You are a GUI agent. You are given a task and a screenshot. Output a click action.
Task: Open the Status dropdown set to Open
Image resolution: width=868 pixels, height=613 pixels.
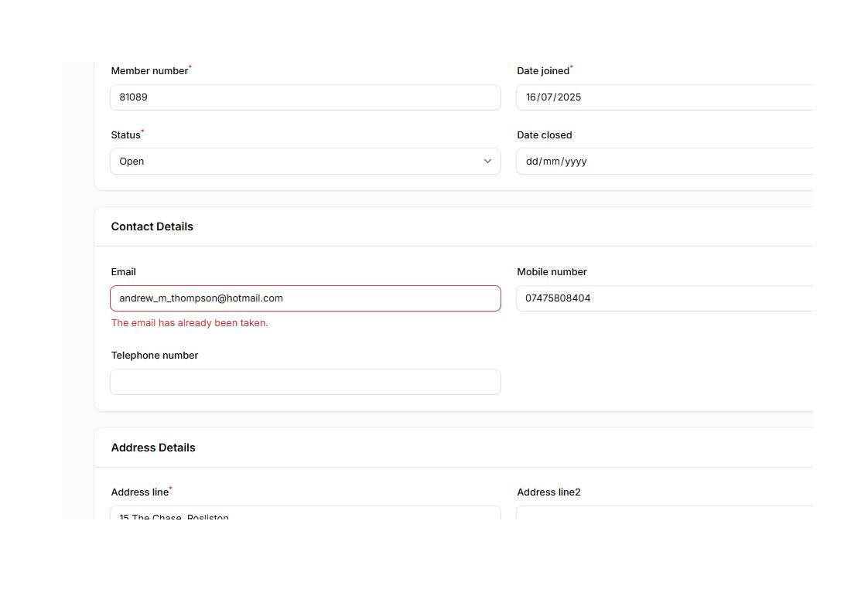pos(305,162)
